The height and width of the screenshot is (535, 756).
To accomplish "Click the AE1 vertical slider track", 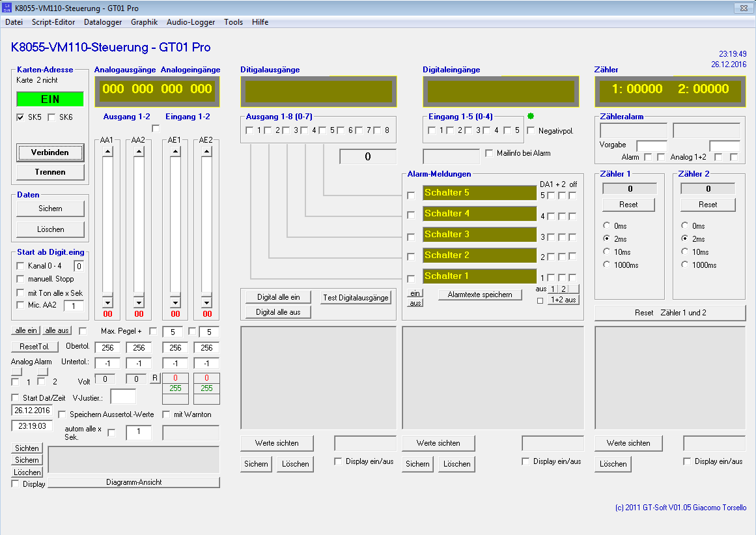I will click(x=176, y=224).
